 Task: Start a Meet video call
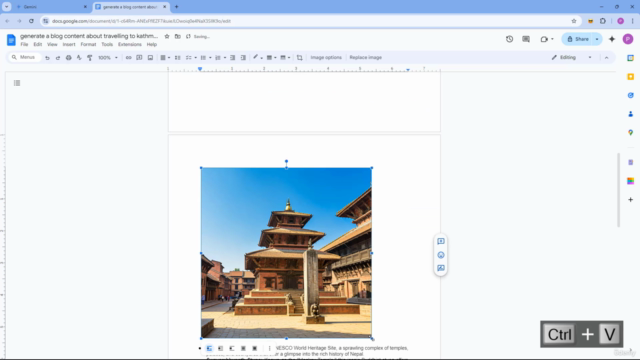[544, 39]
